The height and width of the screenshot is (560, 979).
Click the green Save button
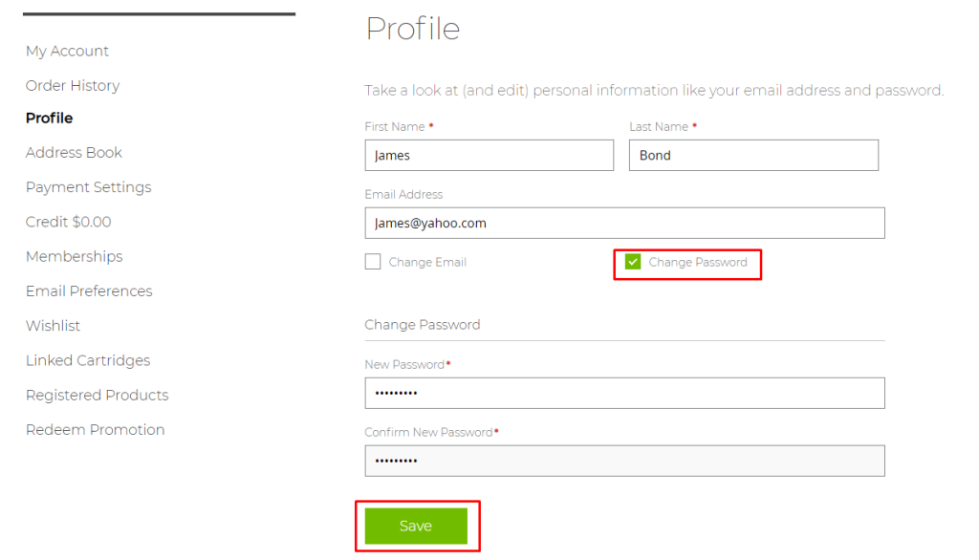416,526
